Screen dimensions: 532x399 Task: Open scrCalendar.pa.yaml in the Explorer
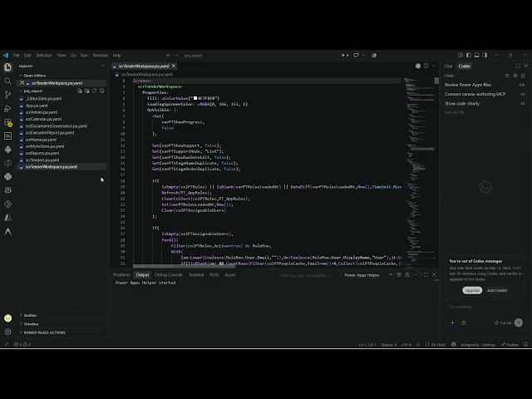pyautogui.click(x=43, y=119)
